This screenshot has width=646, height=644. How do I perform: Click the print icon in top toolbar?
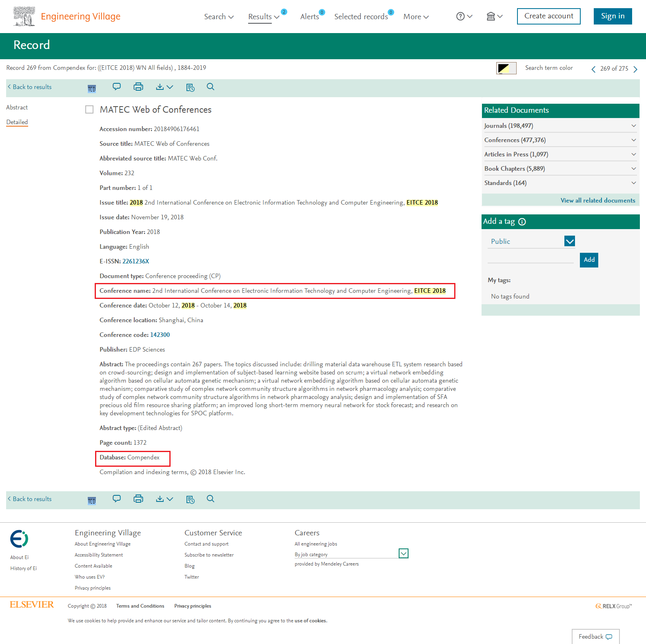point(138,87)
